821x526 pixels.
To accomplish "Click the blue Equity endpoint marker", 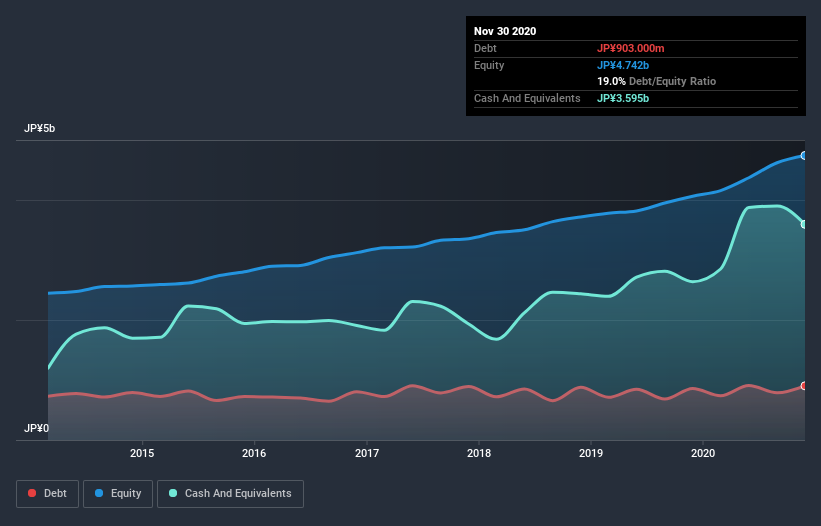I will click(x=804, y=156).
